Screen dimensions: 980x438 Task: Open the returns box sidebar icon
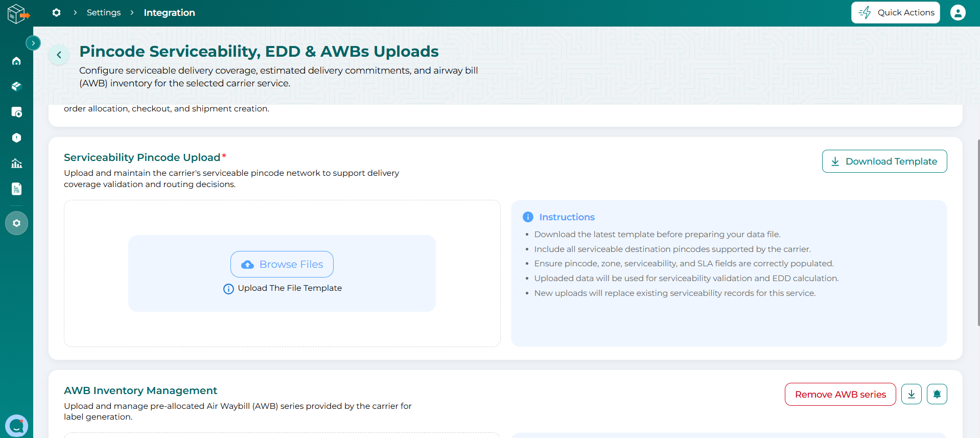16,112
